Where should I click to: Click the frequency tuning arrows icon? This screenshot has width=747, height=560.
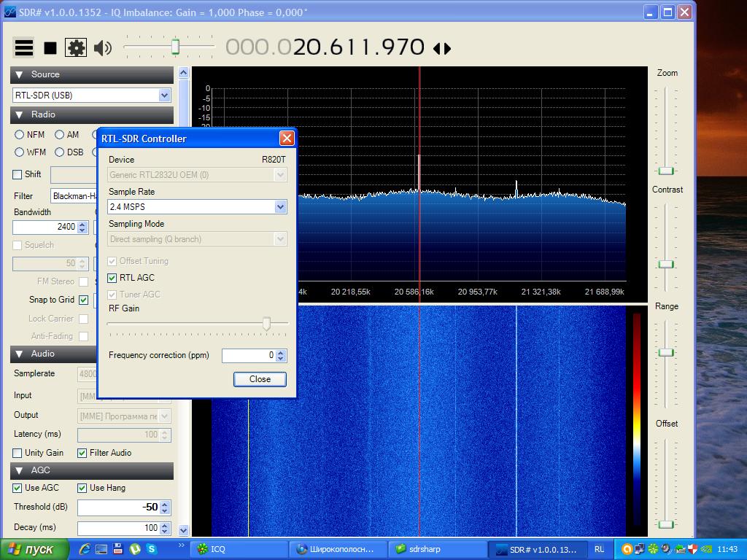(x=442, y=48)
